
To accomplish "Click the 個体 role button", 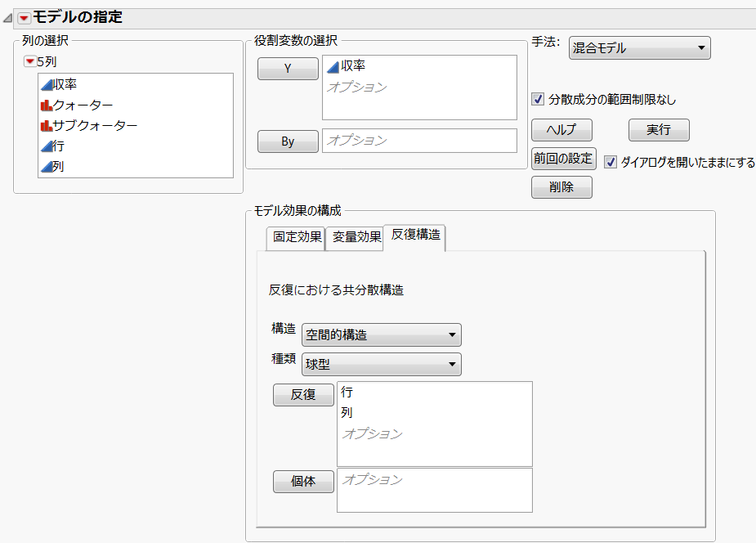I will tap(303, 482).
